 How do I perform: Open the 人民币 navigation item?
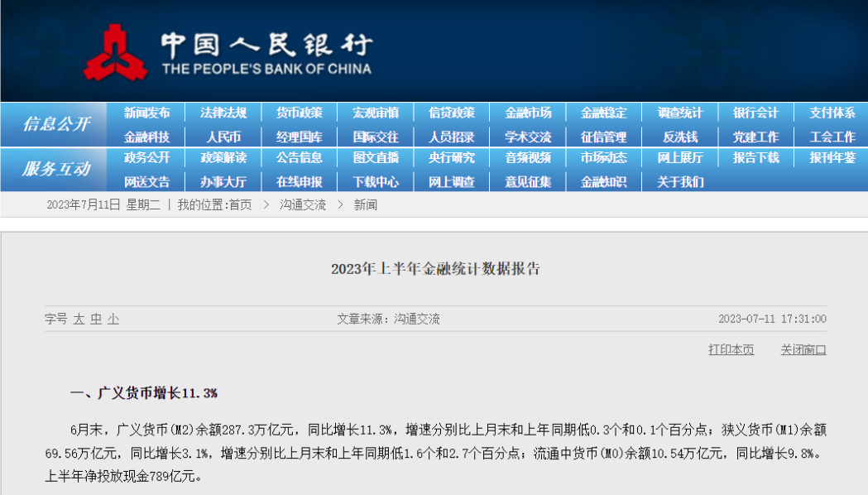point(223,137)
